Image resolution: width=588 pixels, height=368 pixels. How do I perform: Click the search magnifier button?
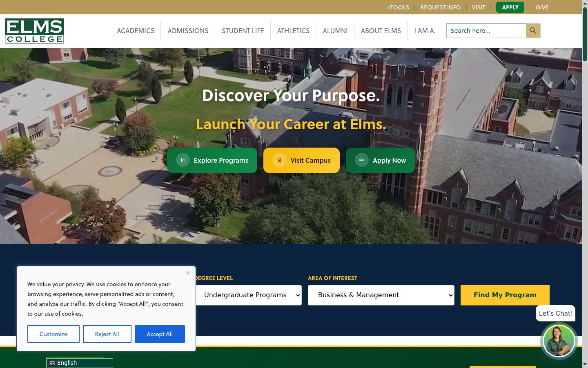pos(533,31)
